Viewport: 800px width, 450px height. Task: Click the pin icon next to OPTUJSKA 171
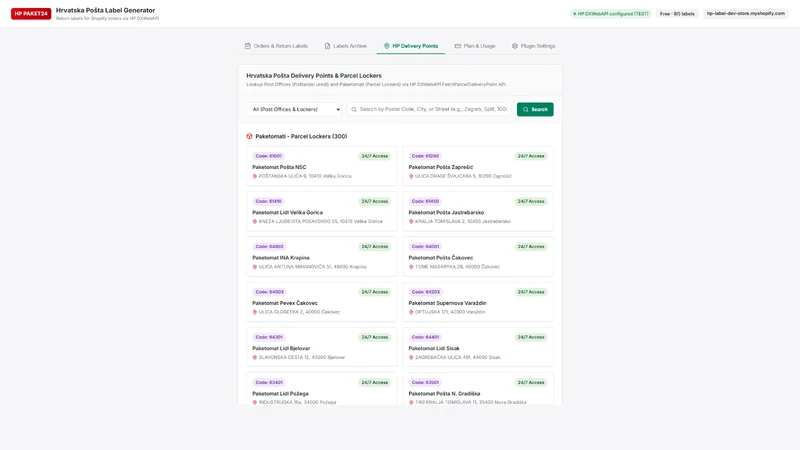(x=411, y=312)
